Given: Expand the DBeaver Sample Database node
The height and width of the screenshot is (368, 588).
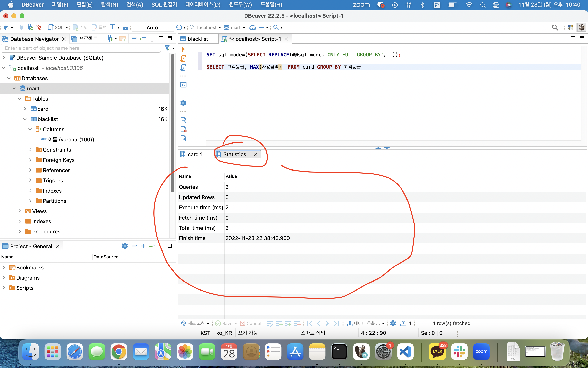Looking at the screenshot, I should (x=4, y=58).
